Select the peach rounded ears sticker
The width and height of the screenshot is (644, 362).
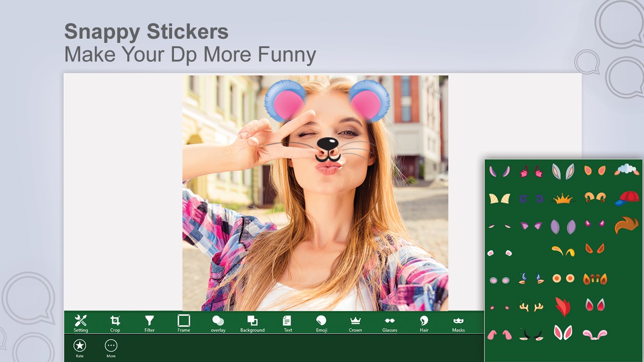coord(595,171)
